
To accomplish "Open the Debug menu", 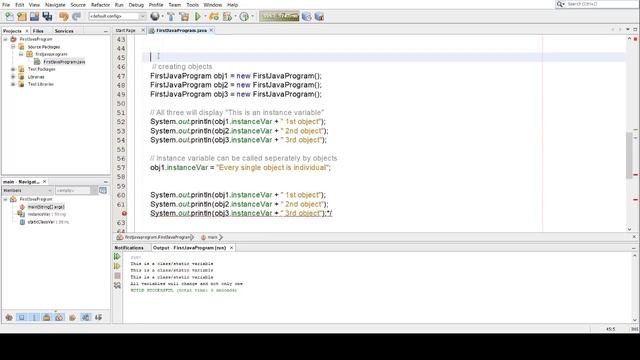I will click(x=136, y=5).
